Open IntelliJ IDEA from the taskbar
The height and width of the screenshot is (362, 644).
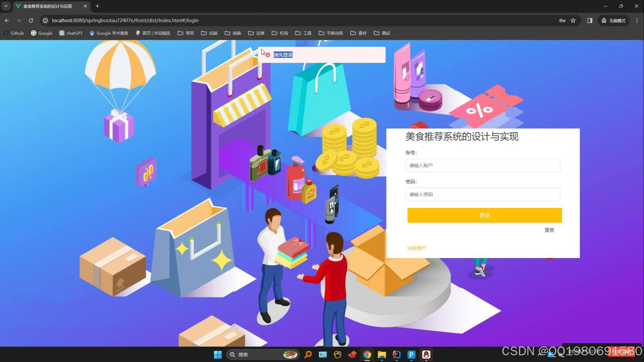point(396,354)
